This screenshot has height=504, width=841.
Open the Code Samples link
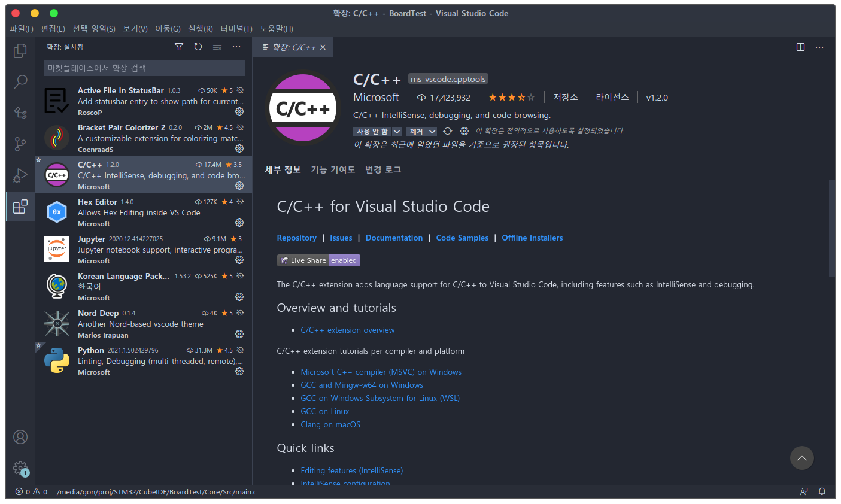pyautogui.click(x=462, y=238)
